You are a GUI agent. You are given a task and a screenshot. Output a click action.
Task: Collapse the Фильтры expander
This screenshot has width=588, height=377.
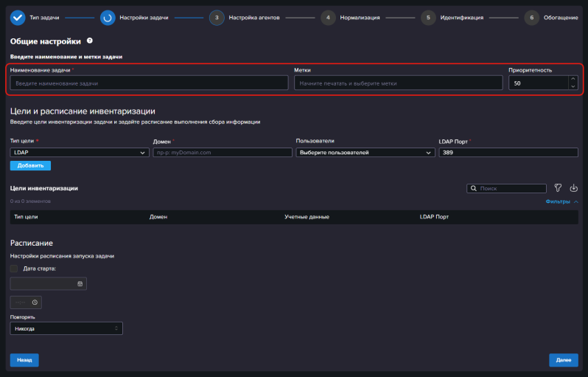pyautogui.click(x=561, y=201)
